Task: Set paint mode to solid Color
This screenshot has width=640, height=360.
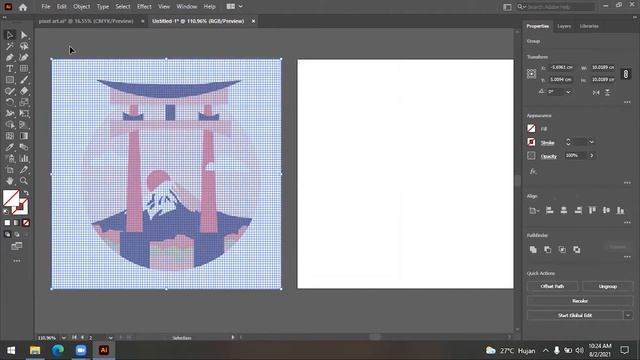Action: click(7, 223)
